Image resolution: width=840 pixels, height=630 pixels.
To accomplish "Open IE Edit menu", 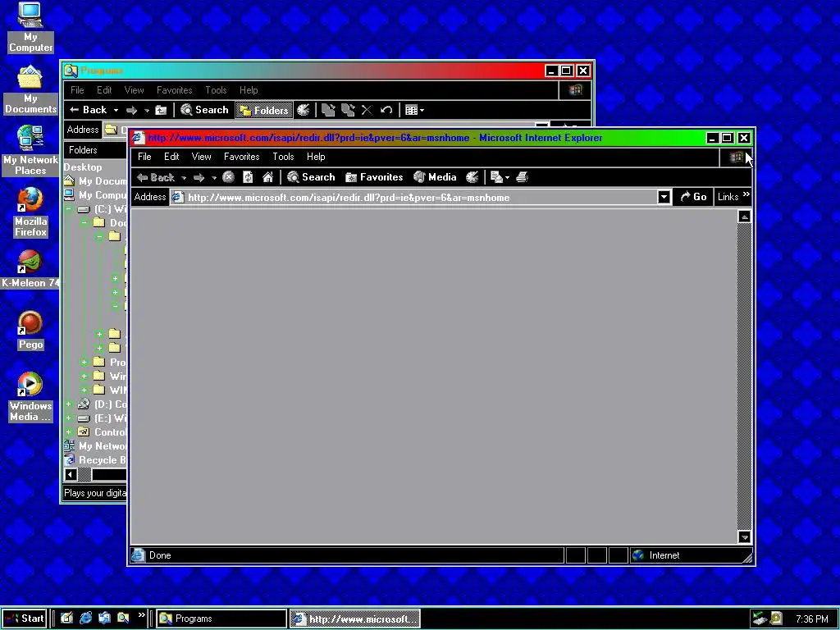I will point(171,157).
